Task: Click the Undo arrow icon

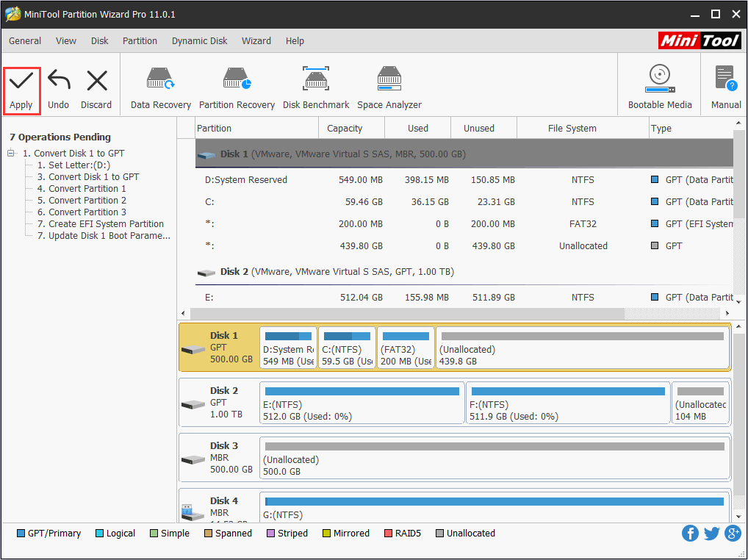Action: (x=58, y=82)
